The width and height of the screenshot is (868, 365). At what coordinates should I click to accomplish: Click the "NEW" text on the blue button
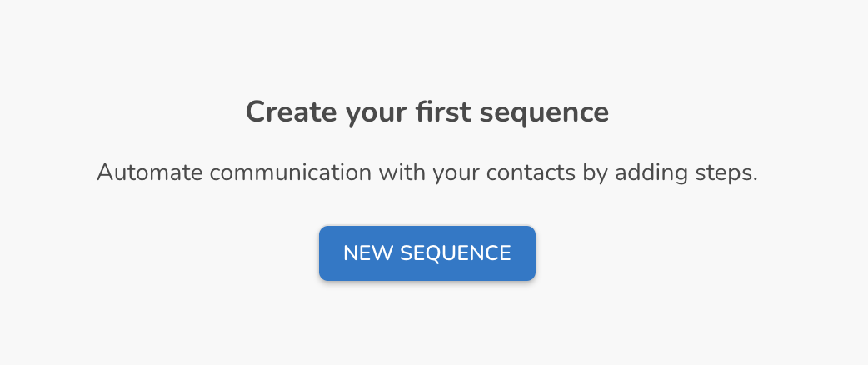pos(367,253)
